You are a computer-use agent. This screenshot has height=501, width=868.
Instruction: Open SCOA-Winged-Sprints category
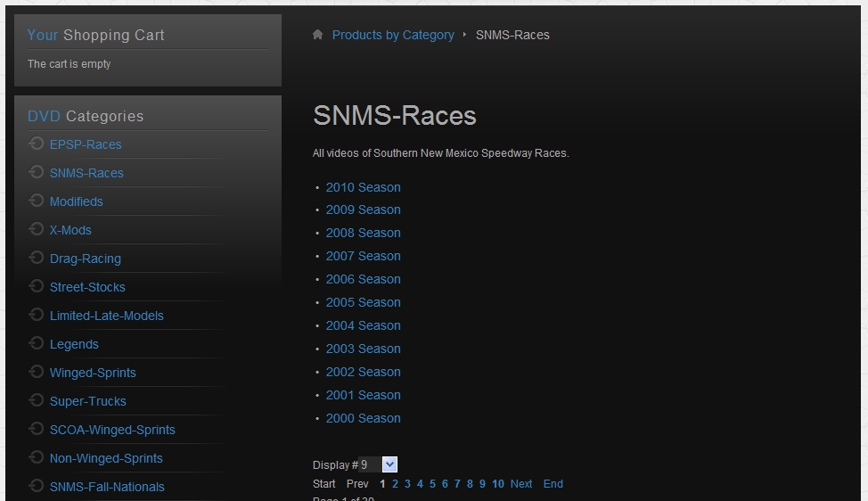(112, 431)
